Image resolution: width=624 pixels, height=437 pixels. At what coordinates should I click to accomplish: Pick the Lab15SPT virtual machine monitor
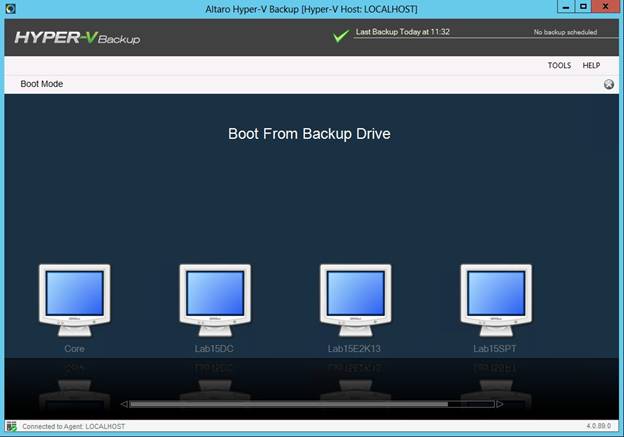(x=496, y=300)
